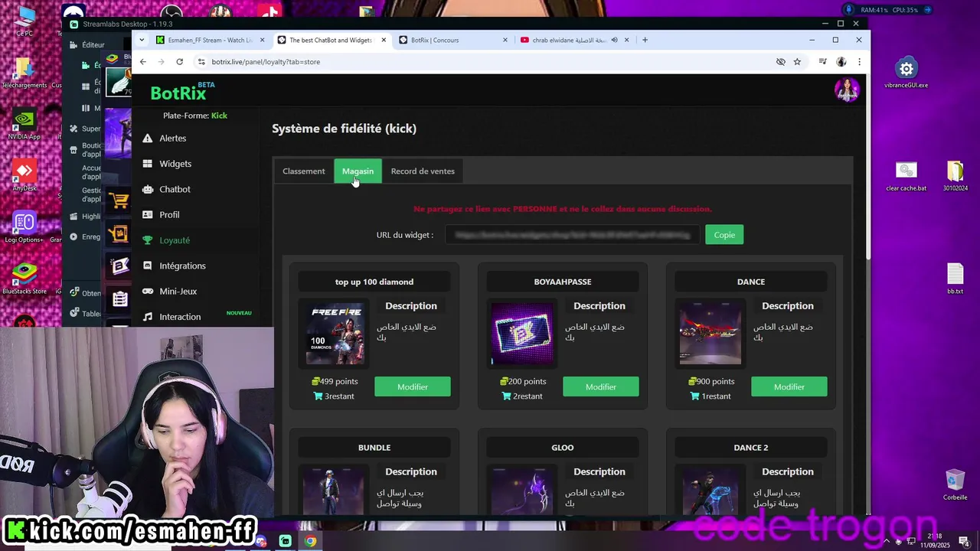Switch to Esmahen_FF Stream browser tab
This screenshot has height=551, width=980.
tap(211, 40)
